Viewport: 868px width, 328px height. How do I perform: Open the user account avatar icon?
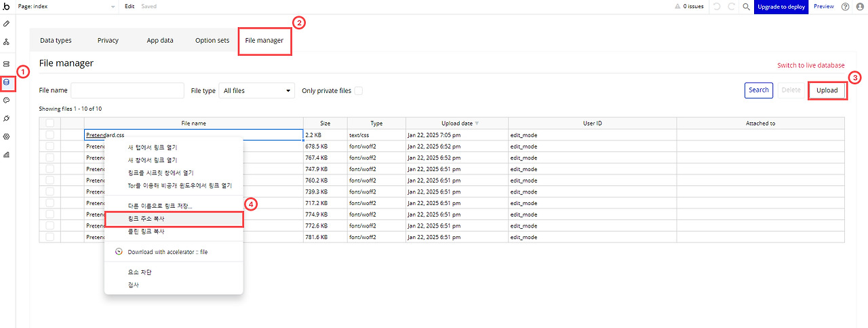[x=860, y=6]
